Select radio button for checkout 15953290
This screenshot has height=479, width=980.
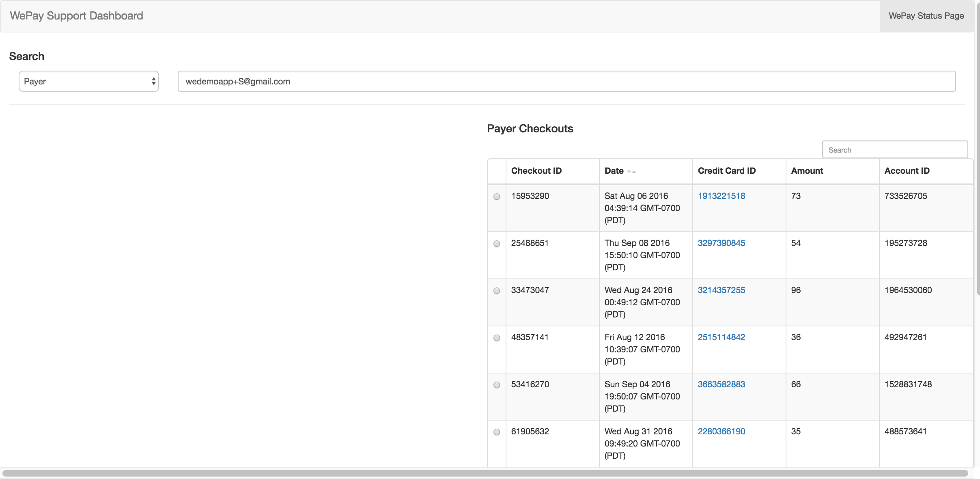tap(497, 197)
